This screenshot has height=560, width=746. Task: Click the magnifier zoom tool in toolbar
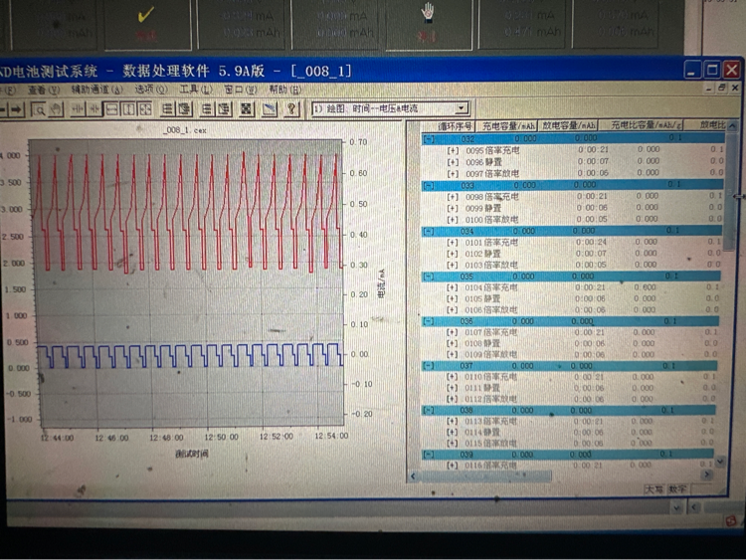40,109
